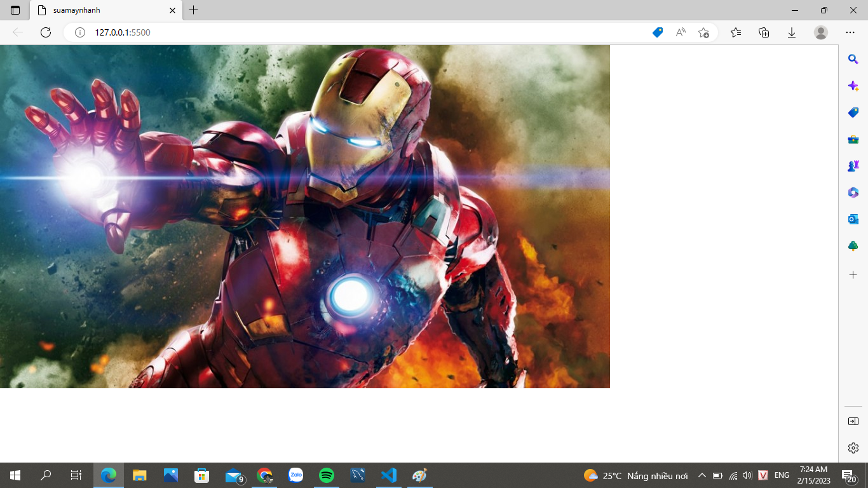Open Paint app from taskbar
The image size is (868, 488).
420,475
